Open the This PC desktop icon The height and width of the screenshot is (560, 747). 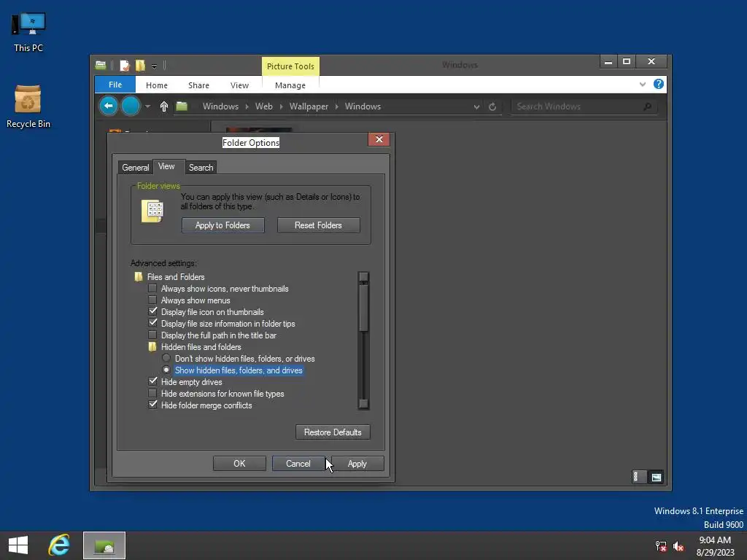[x=28, y=32]
